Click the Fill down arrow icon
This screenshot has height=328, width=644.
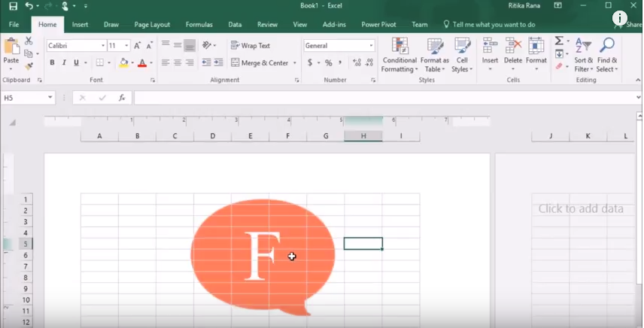coord(559,53)
